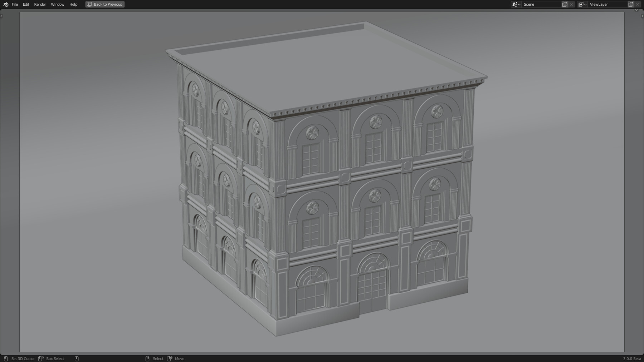Image resolution: width=644 pixels, height=362 pixels.
Task: Click the Box Select mouse icon
Action: pyautogui.click(x=40, y=358)
